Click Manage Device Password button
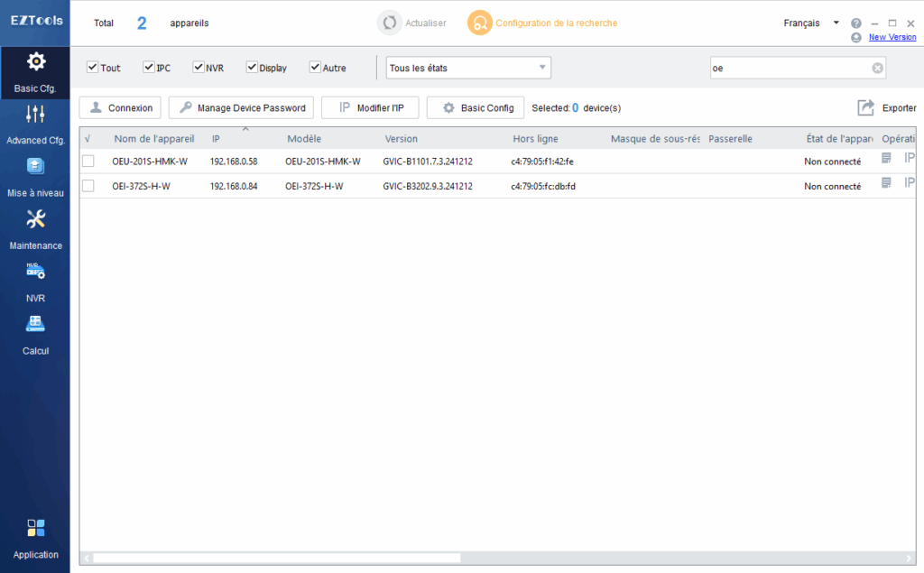The image size is (924, 573). [241, 108]
